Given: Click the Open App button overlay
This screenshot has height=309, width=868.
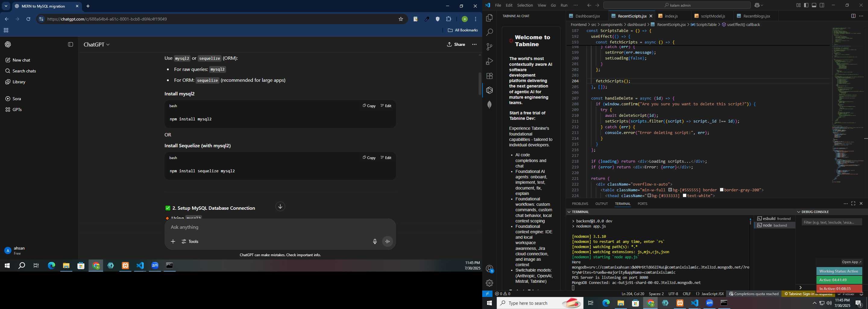Looking at the screenshot, I should (851, 262).
